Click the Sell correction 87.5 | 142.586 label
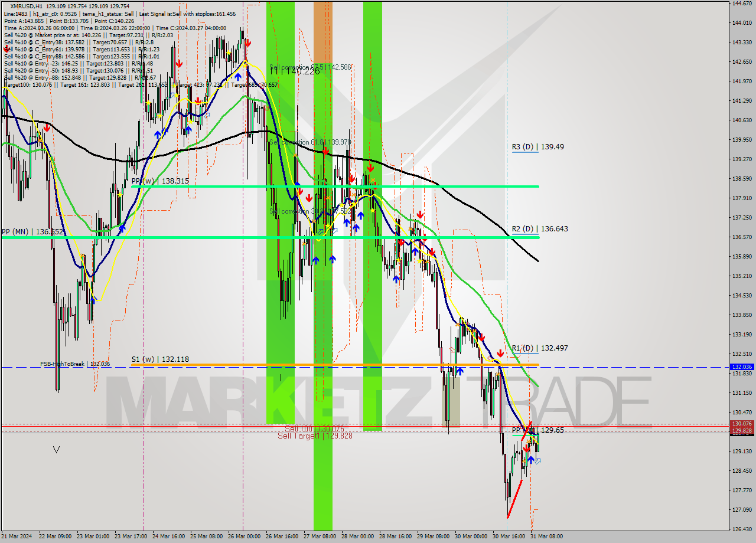The width and height of the screenshot is (756, 543). [311, 67]
